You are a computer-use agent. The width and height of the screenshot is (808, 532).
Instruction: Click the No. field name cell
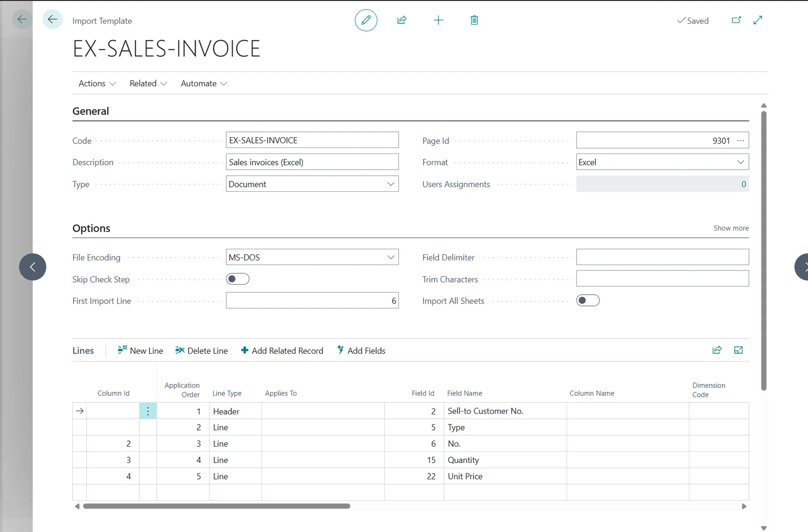(505, 444)
